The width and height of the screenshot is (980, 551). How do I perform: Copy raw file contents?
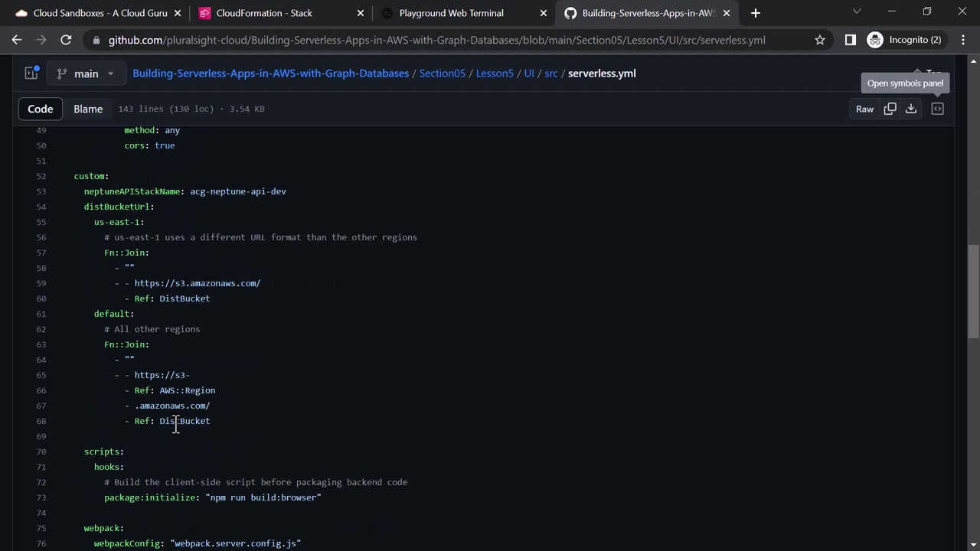pyautogui.click(x=890, y=109)
